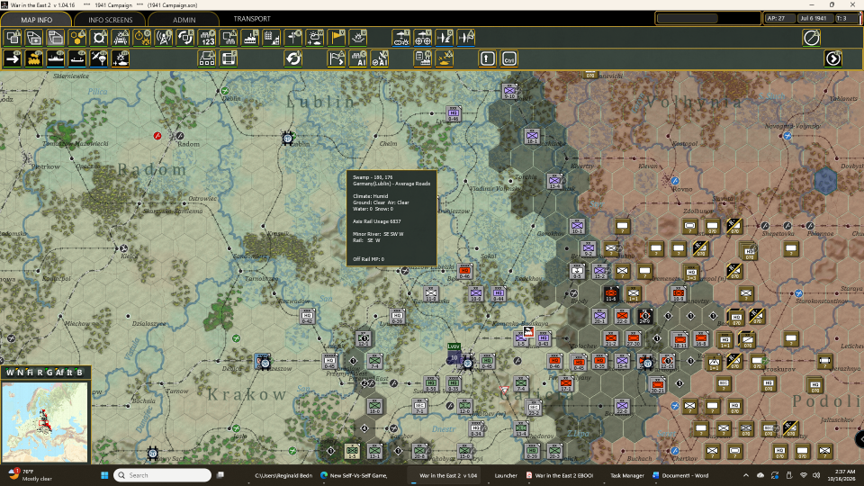Click the Ctrl key shortcuts button
864x486 pixels.
point(509,58)
